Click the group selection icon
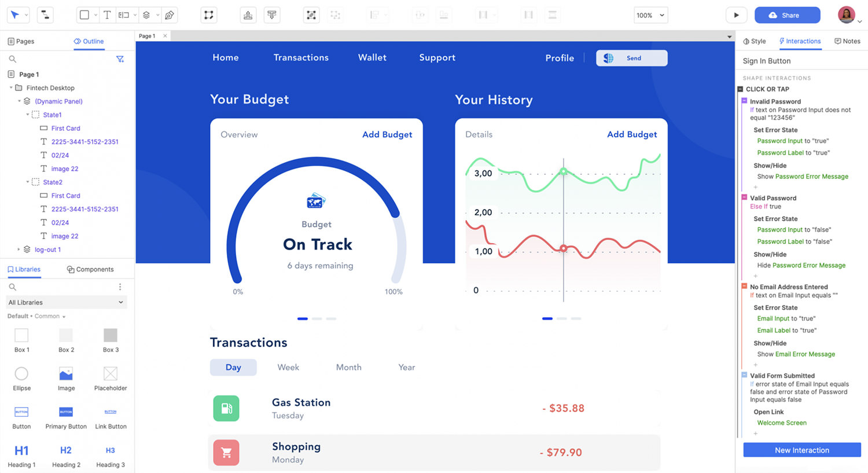The width and height of the screenshot is (868, 473). 311,15
